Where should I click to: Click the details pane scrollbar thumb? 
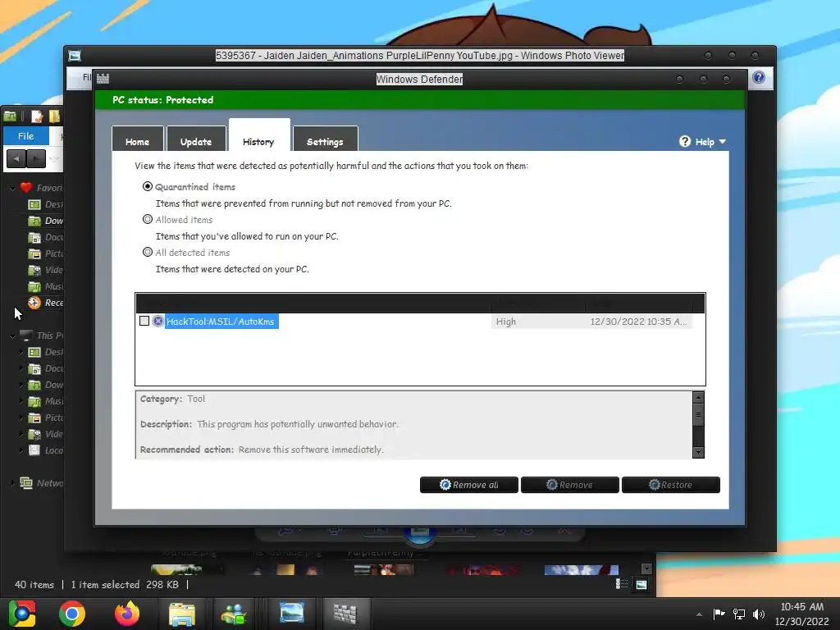pyautogui.click(x=698, y=414)
